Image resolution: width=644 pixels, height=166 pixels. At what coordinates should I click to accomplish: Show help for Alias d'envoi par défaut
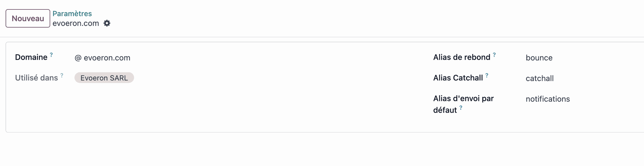click(461, 108)
